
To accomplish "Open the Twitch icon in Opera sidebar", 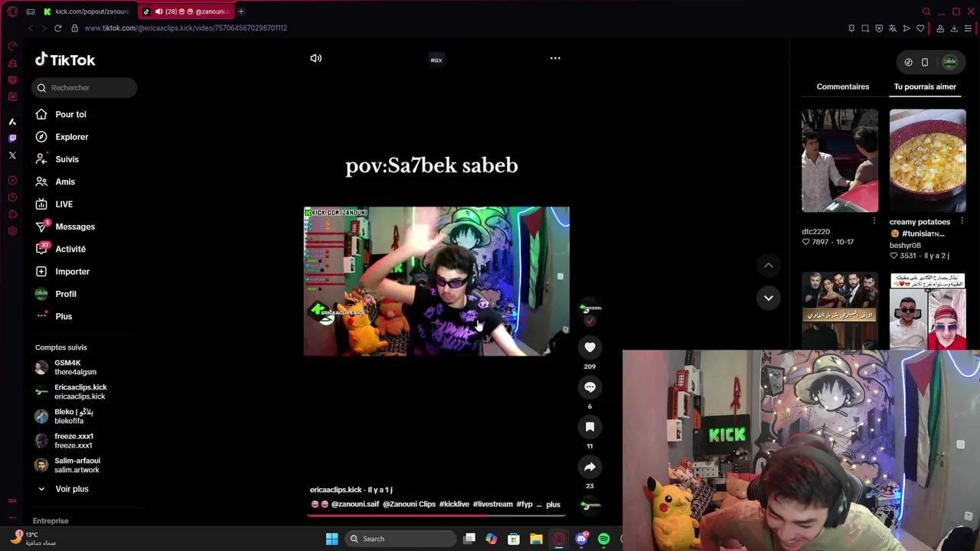I will pyautogui.click(x=12, y=139).
